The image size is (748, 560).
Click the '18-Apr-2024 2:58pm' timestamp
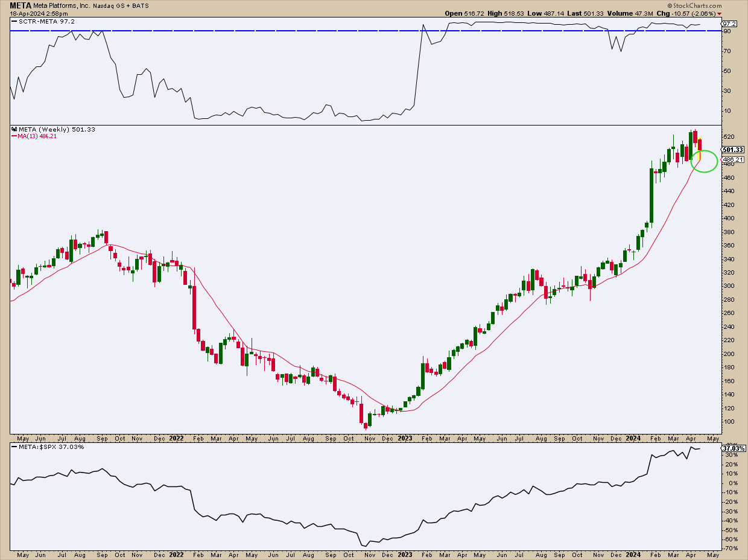(x=39, y=13)
